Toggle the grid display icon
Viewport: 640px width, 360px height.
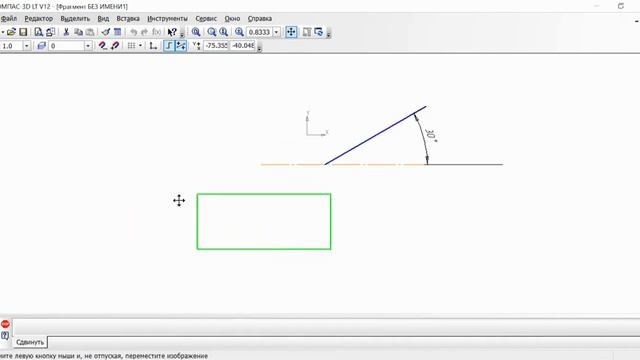[131, 46]
